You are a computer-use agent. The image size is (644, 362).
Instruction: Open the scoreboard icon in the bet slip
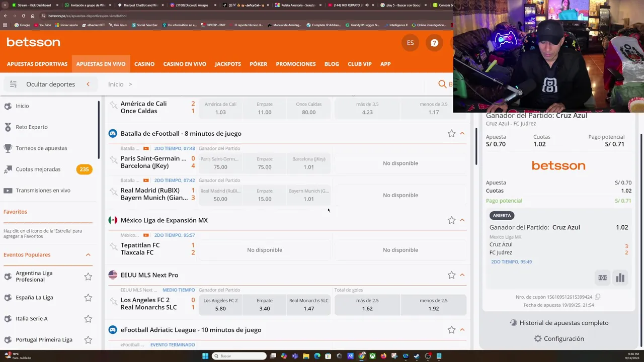click(602, 278)
